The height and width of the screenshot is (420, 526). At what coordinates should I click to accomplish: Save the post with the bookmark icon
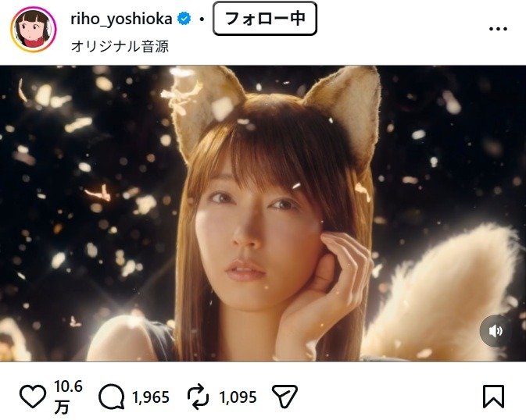[493, 397]
